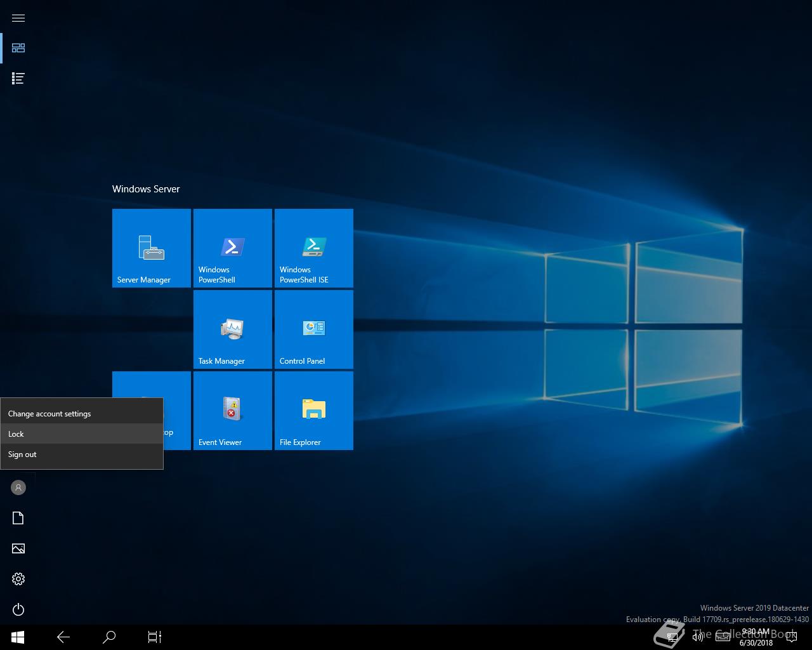This screenshot has height=650, width=812.
Task: Choose Sign out from the account menu
Action: (x=82, y=454)
